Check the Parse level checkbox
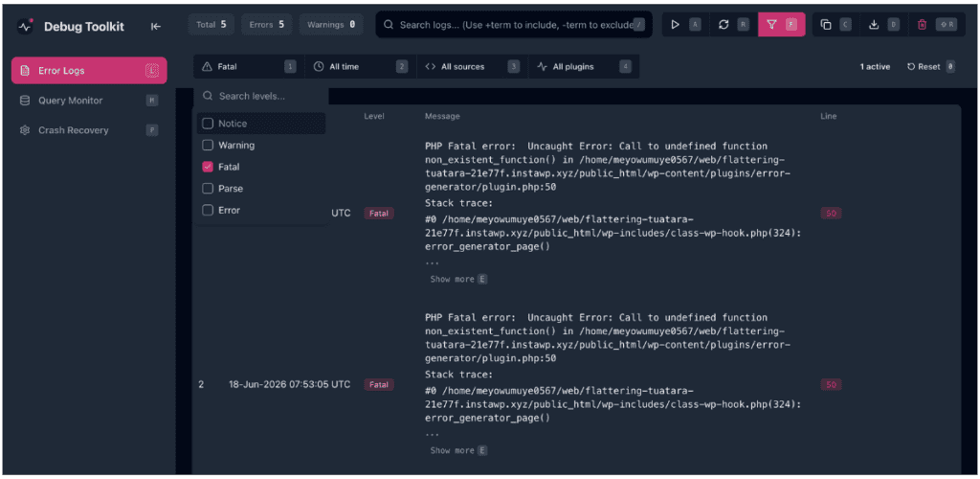Image resolution: width=980 pixels, height=479 pixels. (208, 188)
